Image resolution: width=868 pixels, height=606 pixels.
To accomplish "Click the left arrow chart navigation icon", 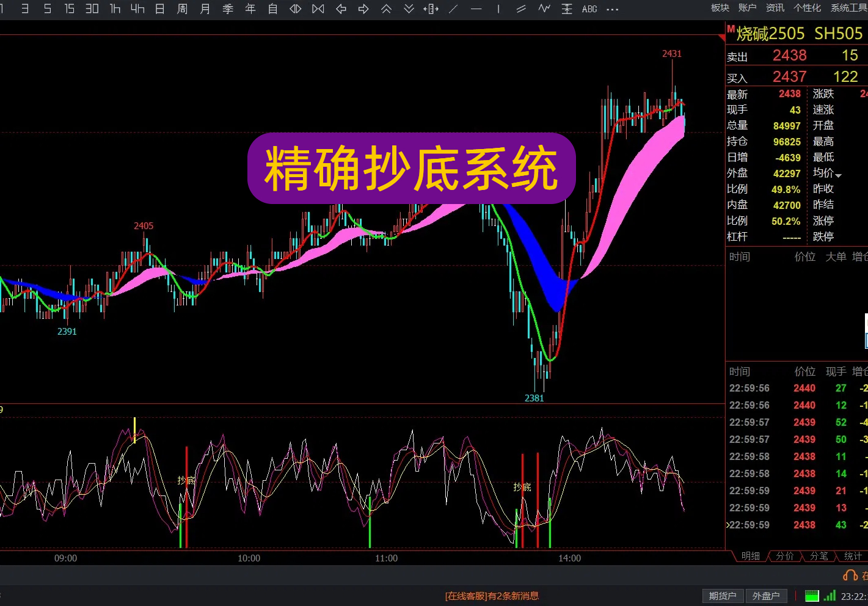I will click(341, 9).
